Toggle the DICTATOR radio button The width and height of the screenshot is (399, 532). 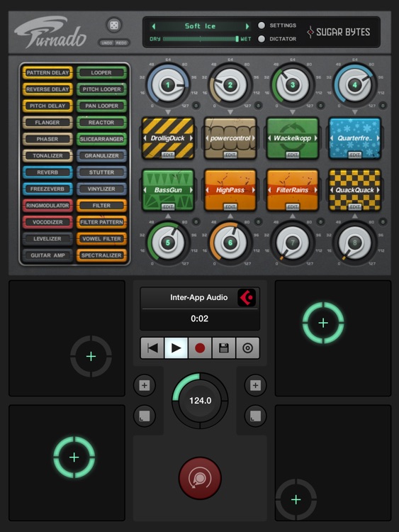tap(262, 39)
